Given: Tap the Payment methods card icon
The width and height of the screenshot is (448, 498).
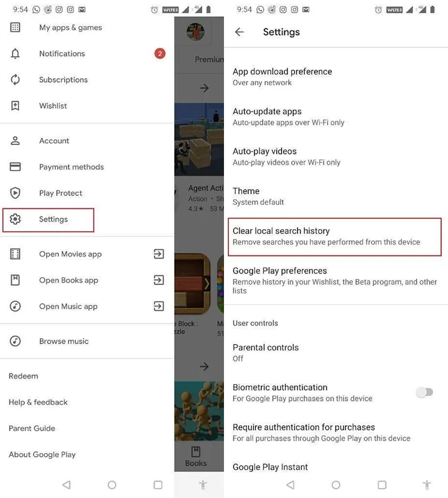Looking at the screenshot, I should click(x=15, y=167).
